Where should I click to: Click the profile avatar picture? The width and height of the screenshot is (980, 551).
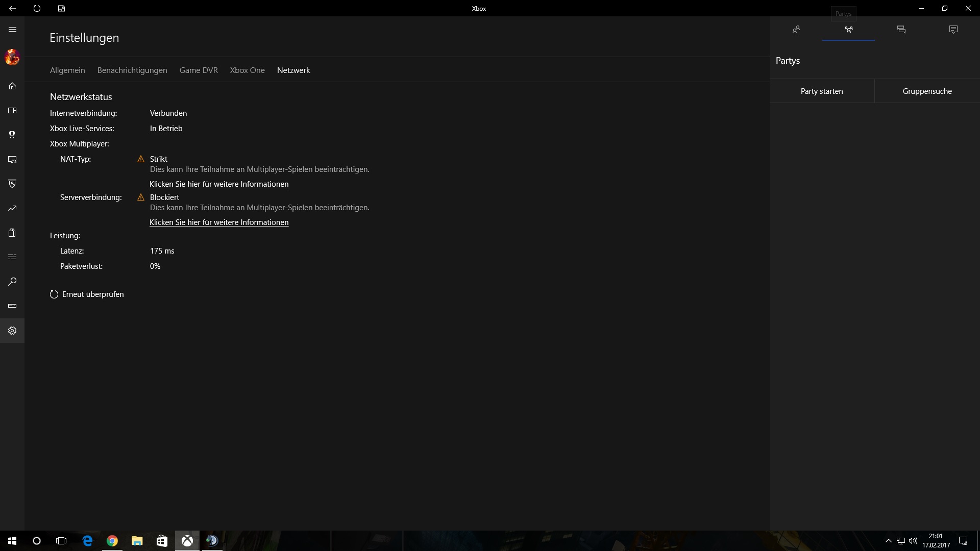(x=12, y=57)
